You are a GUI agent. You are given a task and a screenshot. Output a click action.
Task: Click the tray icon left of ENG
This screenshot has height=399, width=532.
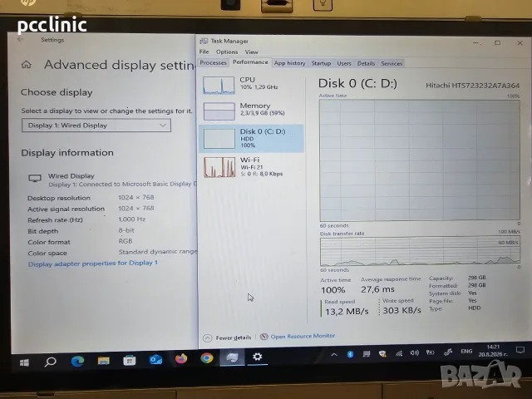tap(448, 352)
